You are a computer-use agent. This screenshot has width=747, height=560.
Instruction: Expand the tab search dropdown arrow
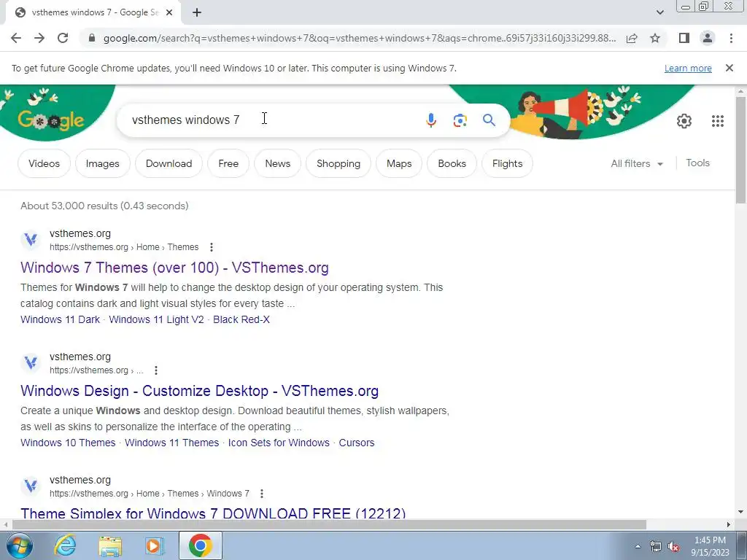click(x=659, y=12)
